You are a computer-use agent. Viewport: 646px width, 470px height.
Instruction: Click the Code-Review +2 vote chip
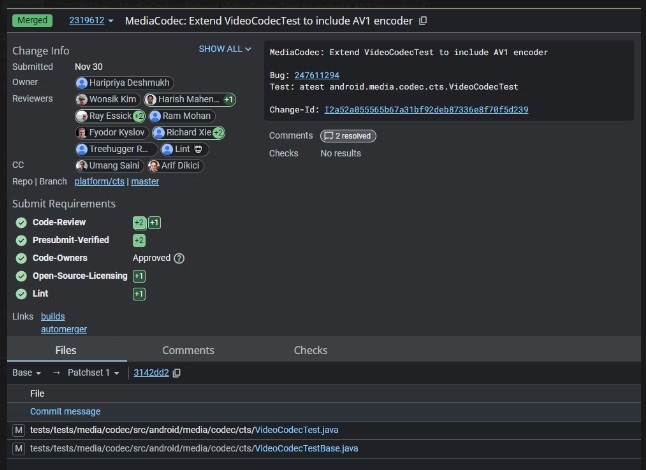tap(139, 222)
